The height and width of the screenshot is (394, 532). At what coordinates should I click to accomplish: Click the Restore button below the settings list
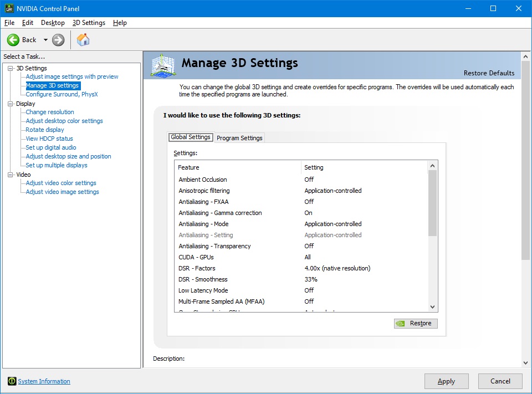click(x=416, y=323)
